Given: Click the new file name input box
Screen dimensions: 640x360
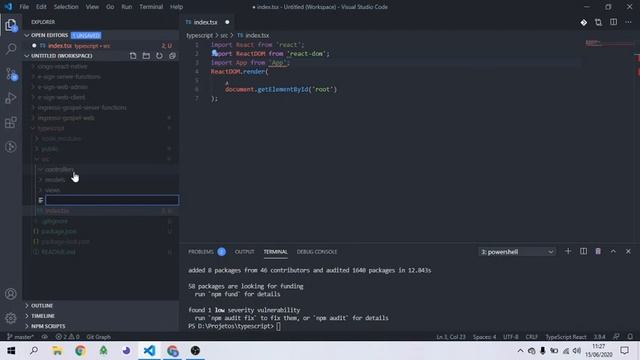Looking at the screenshot, I should (112, 200).
